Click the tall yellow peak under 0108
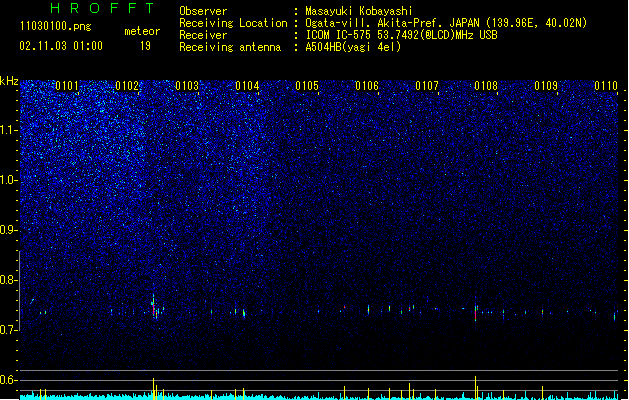Viewport: 629px width, 400px height. pyautogui.click(x=475, y=387)
